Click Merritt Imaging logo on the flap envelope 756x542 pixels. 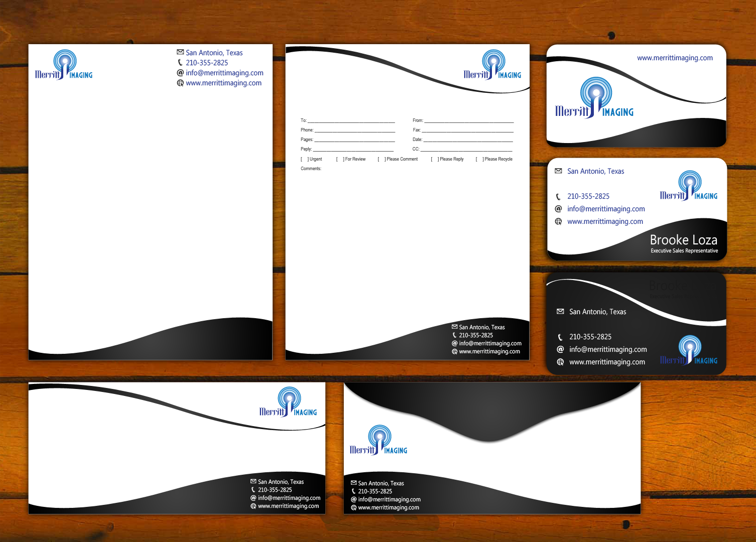coord(379,440)
